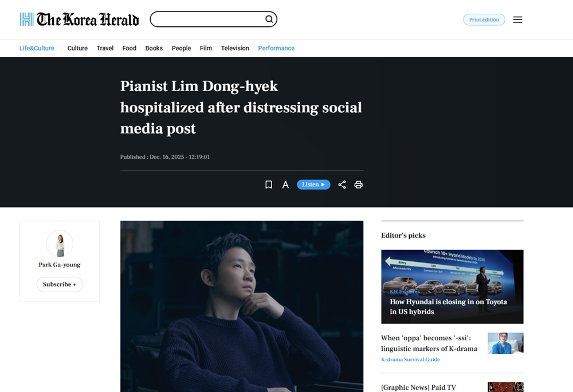Change font size with the A icon
The image size is (573, 392).
285,185
